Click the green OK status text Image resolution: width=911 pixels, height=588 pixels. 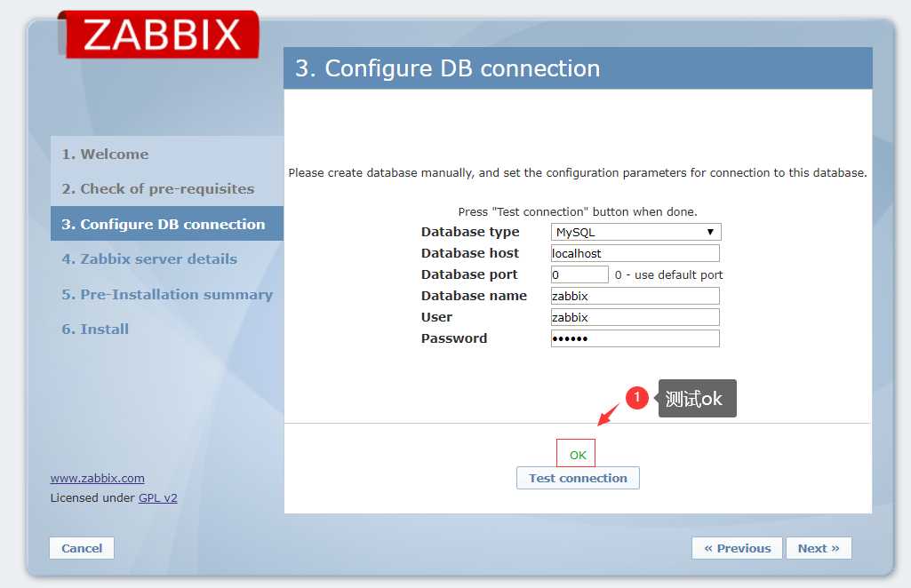point(578,455)
